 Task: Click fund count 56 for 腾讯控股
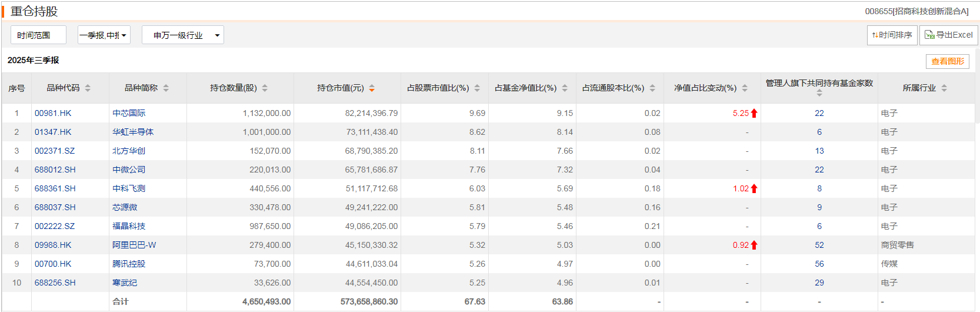(819, 264)
